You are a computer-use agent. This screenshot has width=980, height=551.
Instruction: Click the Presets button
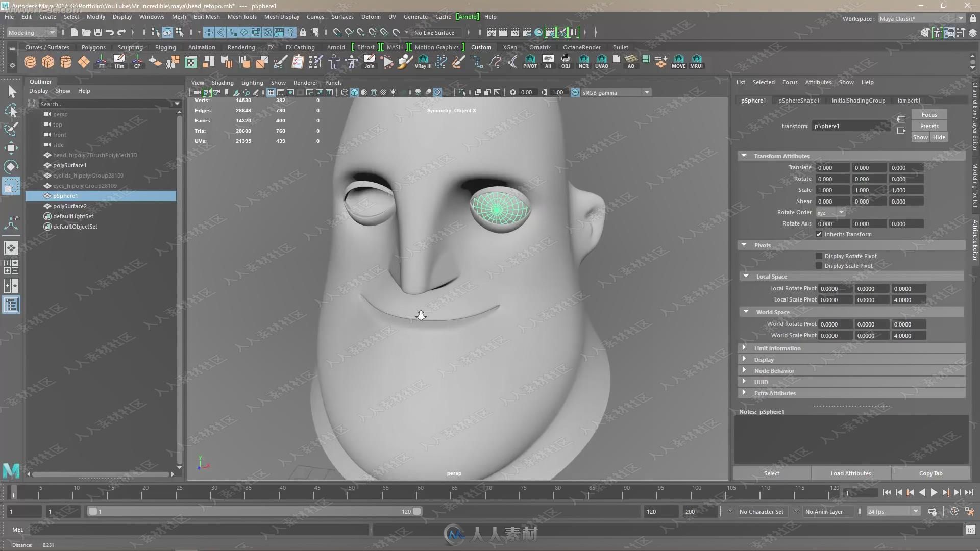pos(929,126)
